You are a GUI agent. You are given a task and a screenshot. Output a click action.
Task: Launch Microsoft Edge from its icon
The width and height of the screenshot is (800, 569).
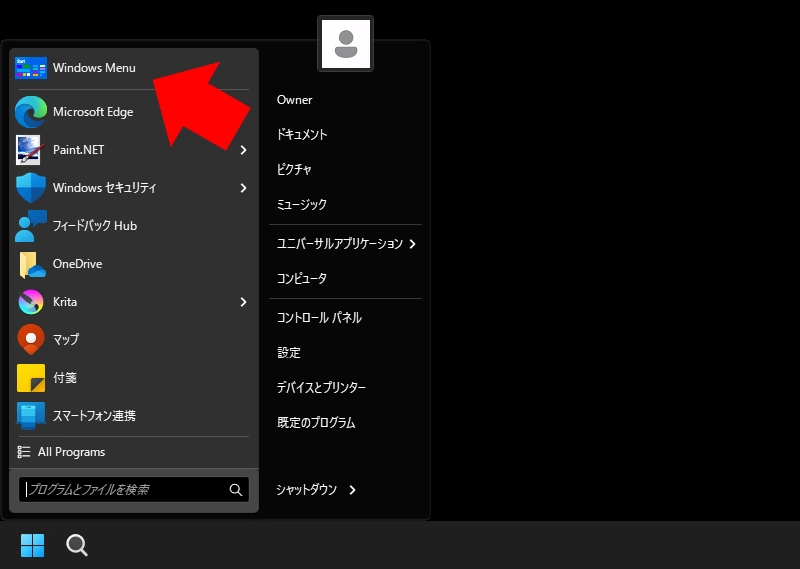pyautogui.click(x=31, y=112)
